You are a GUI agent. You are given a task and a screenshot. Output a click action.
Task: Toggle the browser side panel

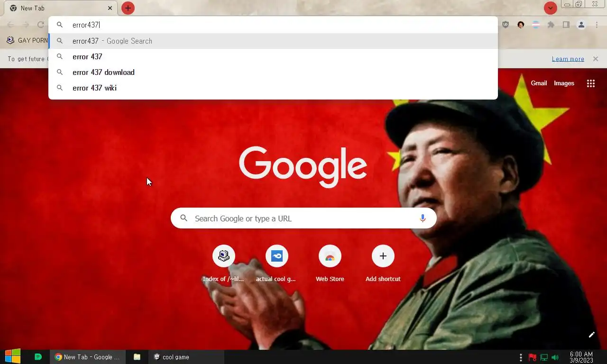pyautogui.click(x=566, y=25)
